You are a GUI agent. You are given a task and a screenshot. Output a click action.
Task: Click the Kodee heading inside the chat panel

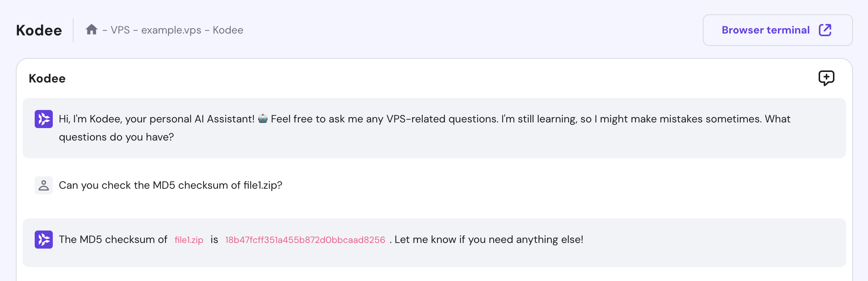click(47, 78)
